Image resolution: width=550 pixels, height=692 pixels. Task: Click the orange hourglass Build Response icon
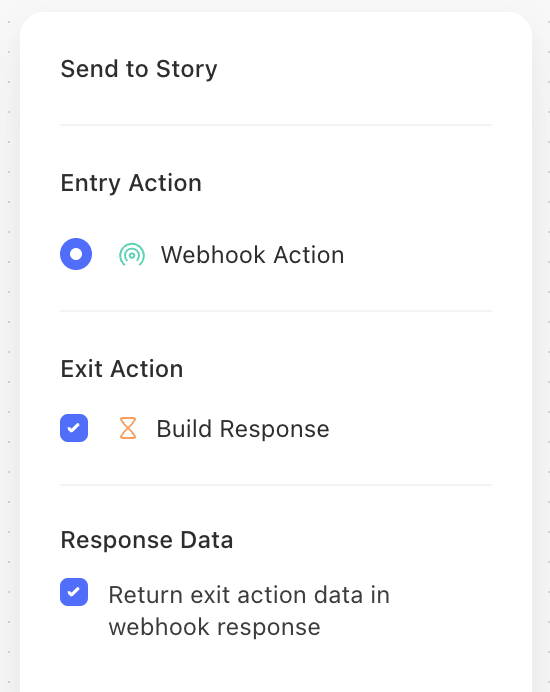tap(128, 428)
